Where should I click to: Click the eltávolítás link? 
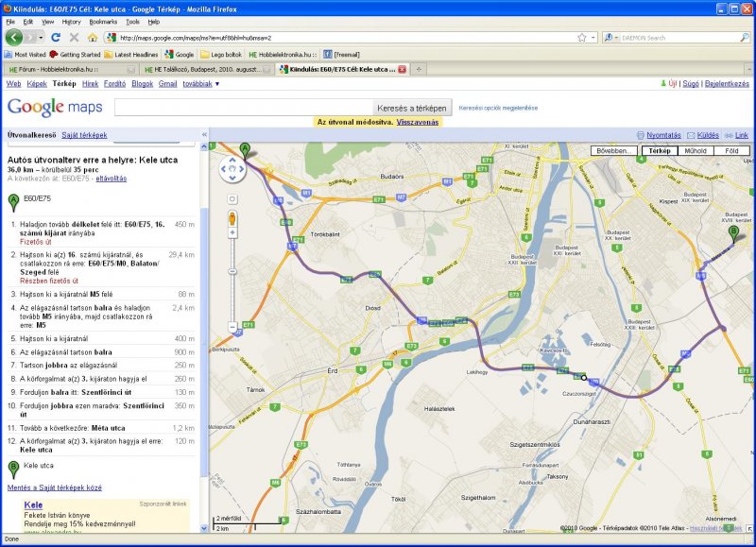(112, 179)
